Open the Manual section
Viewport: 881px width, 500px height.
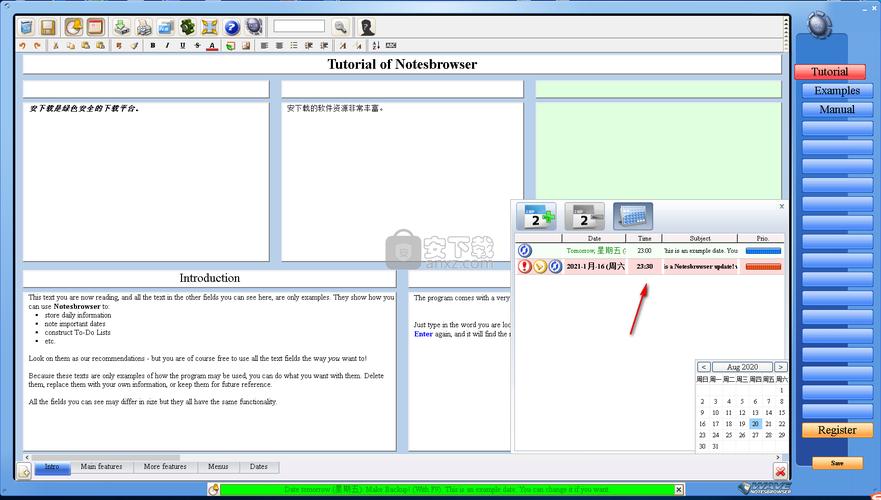click(837, 110)
